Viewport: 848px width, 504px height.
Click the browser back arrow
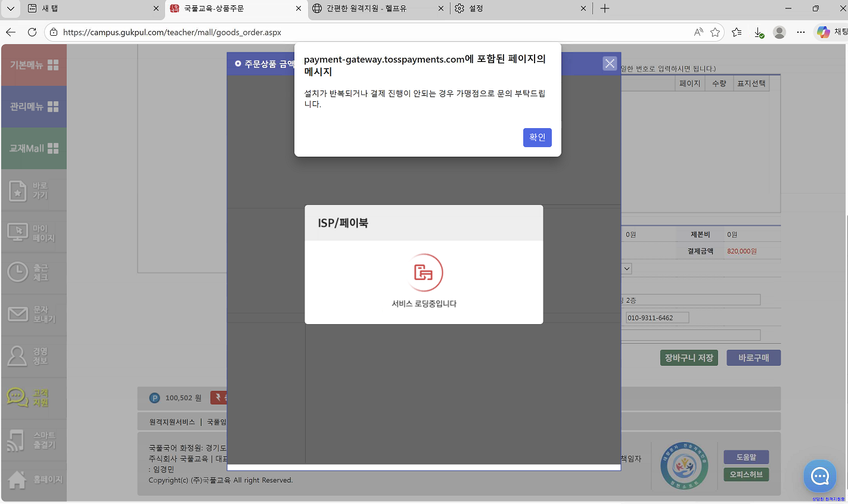(x=11, y=32)
